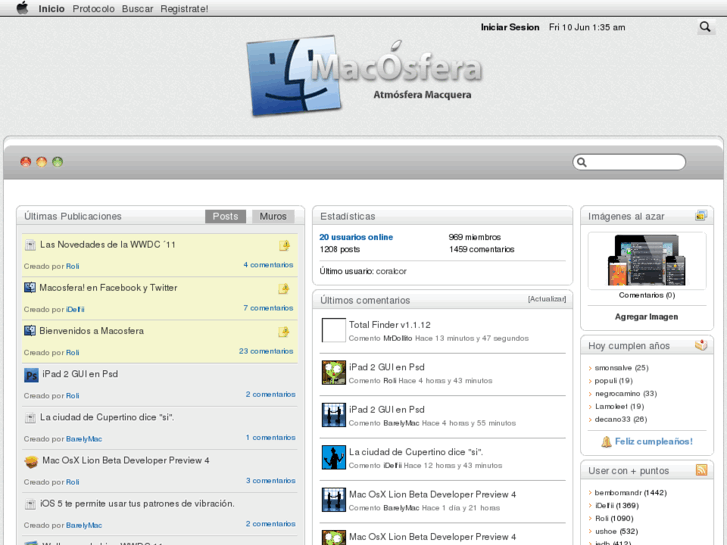The width and height of the screenshot is (727, 545).
Task: Open birthday user negrocamino (33)
Action: click(626, 393)
